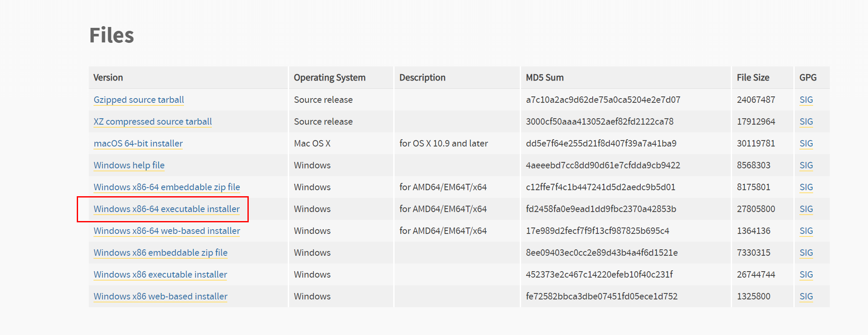The width and height of the screenshot is (868, 335).
Task: Open the Windows help file link
Action: click(129, 165)
